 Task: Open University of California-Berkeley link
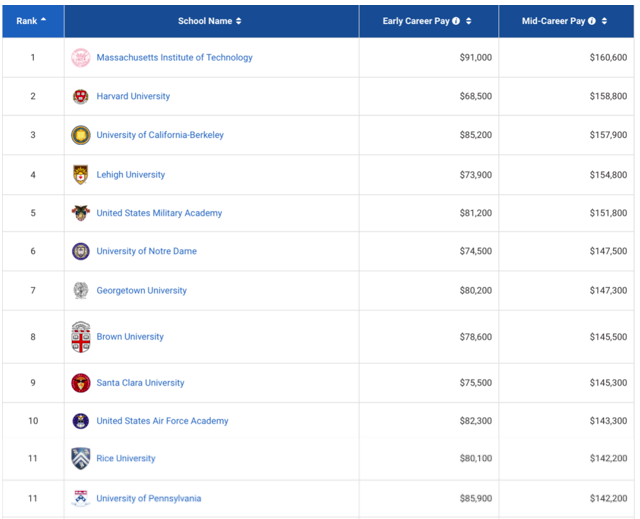(160, 135)
